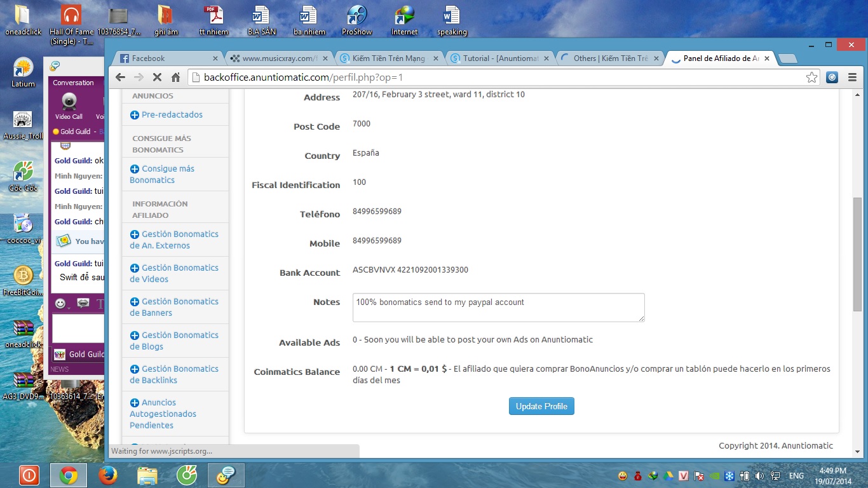This screenshot has height=488, width=868.
Task: Open the Chrome menu (three bars)
Action: click(x=851, y=78)
